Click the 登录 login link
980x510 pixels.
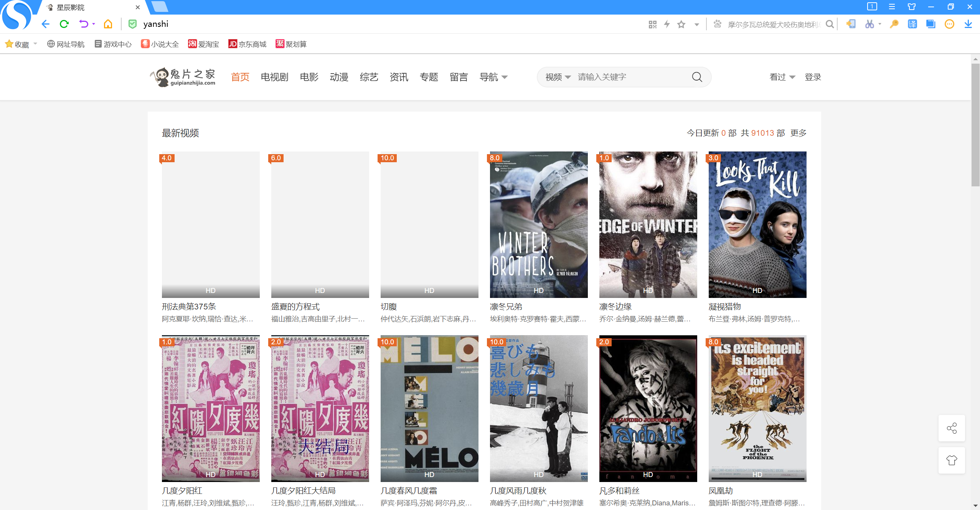(x=813, y=77)
